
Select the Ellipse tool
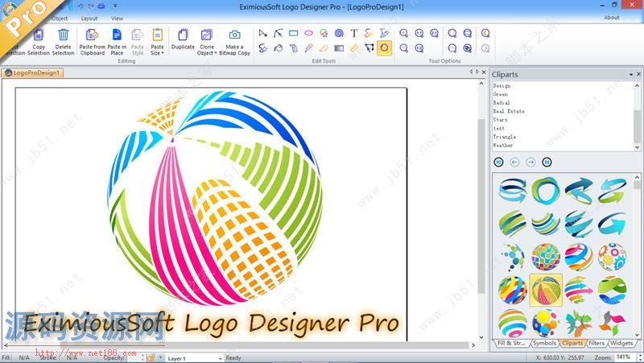click(x=308, y=33)
